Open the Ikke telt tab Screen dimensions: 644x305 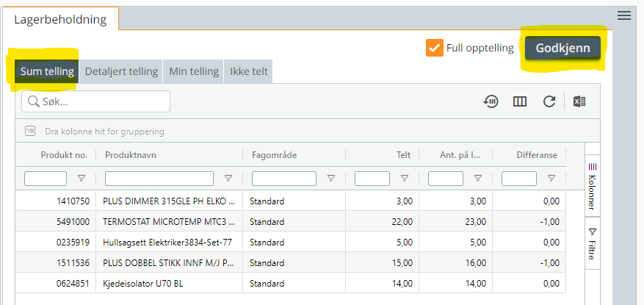248,71
